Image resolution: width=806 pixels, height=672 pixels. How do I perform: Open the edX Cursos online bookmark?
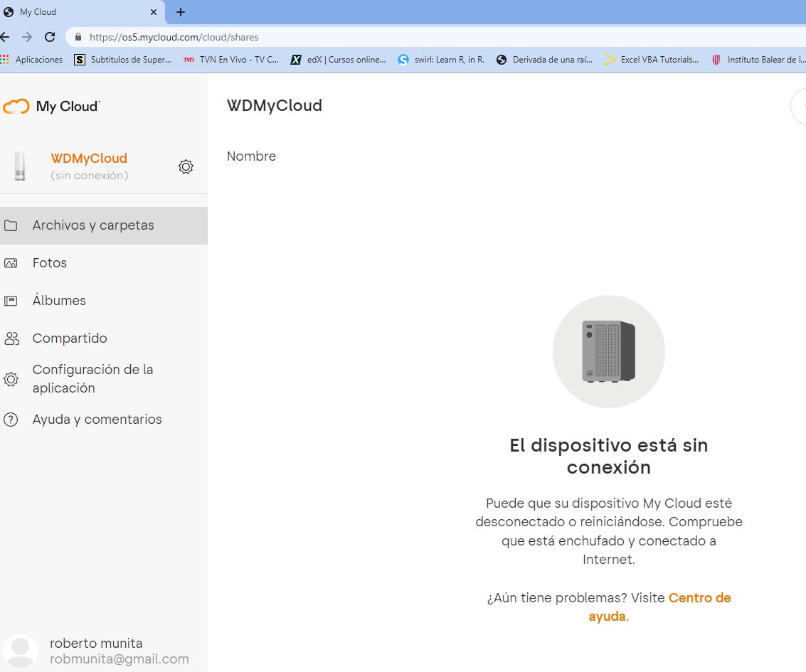pyautogui.click(x=338, y=60)
